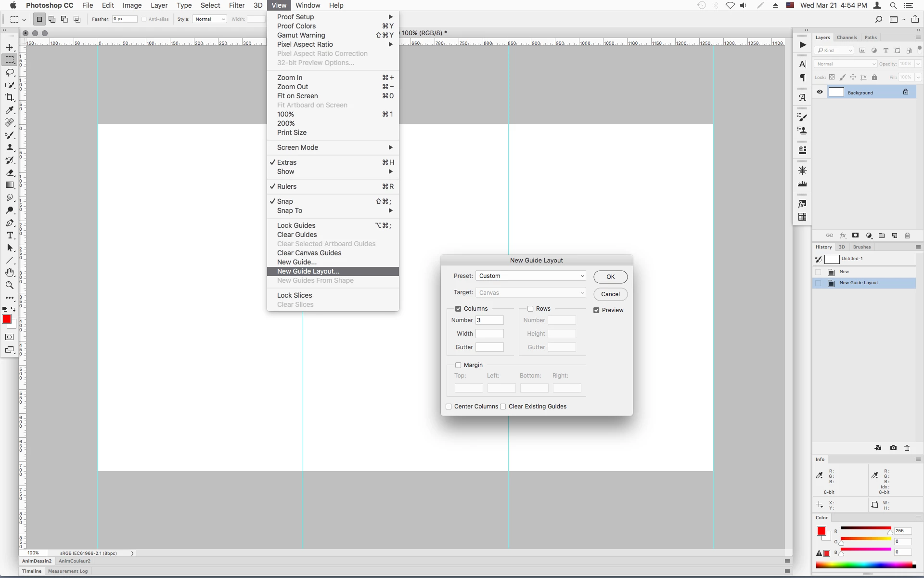Select the Eraser tool
This screenshot has height=578, width=924.
pos(10,172)
